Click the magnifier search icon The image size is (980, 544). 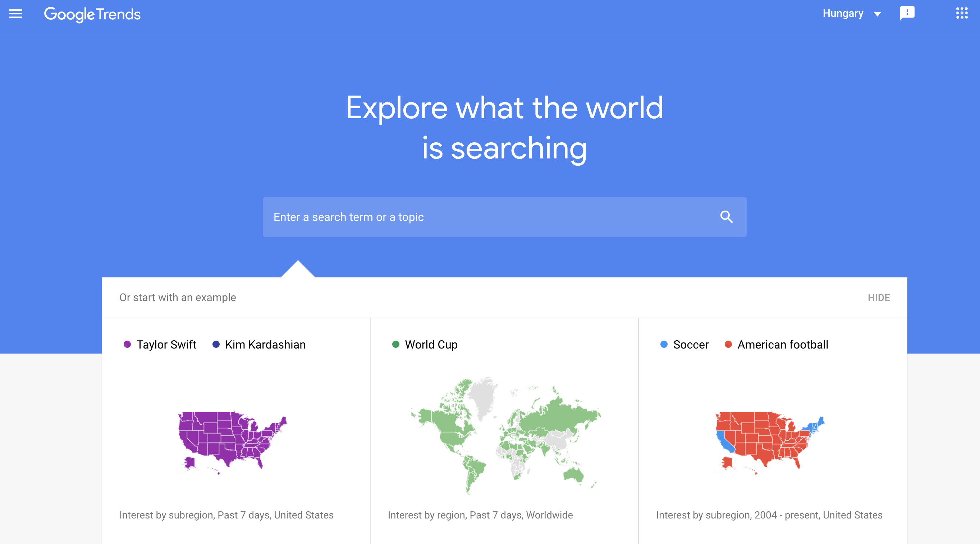[726, 217]
